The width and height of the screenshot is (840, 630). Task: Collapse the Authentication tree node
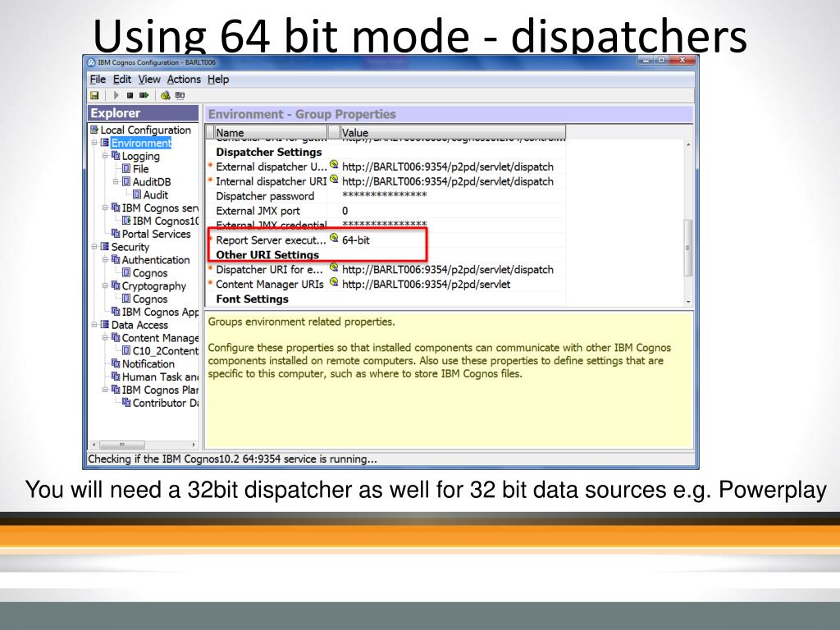106,259
